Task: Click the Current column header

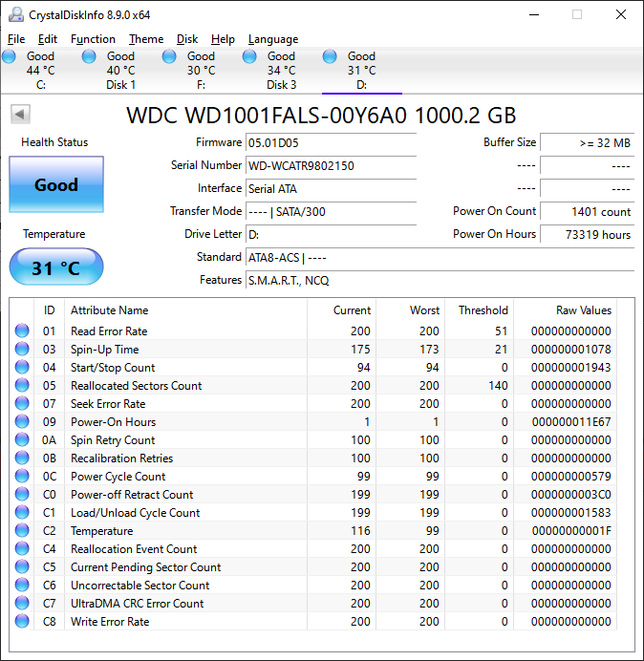Action: coord(342,310)
